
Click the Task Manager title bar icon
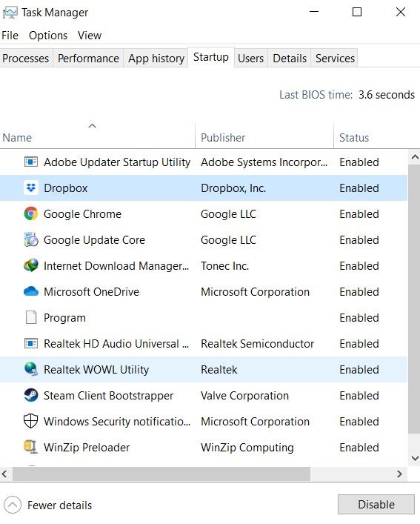(10, 13)
